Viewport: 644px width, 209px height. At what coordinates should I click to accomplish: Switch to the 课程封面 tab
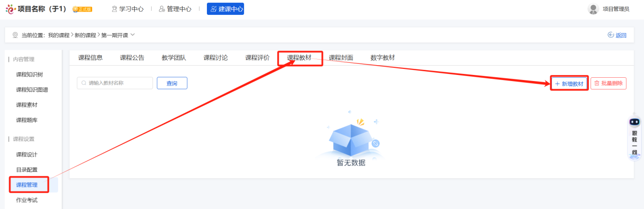pyautogui.click(x=341, y=58)
